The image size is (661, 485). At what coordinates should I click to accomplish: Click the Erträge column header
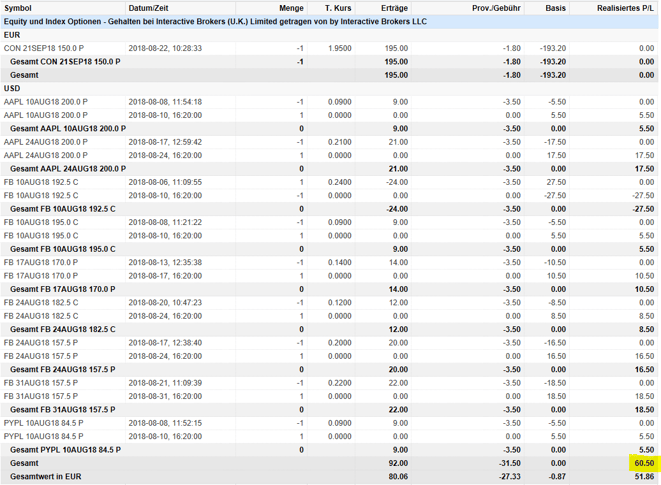coord(394,8)
